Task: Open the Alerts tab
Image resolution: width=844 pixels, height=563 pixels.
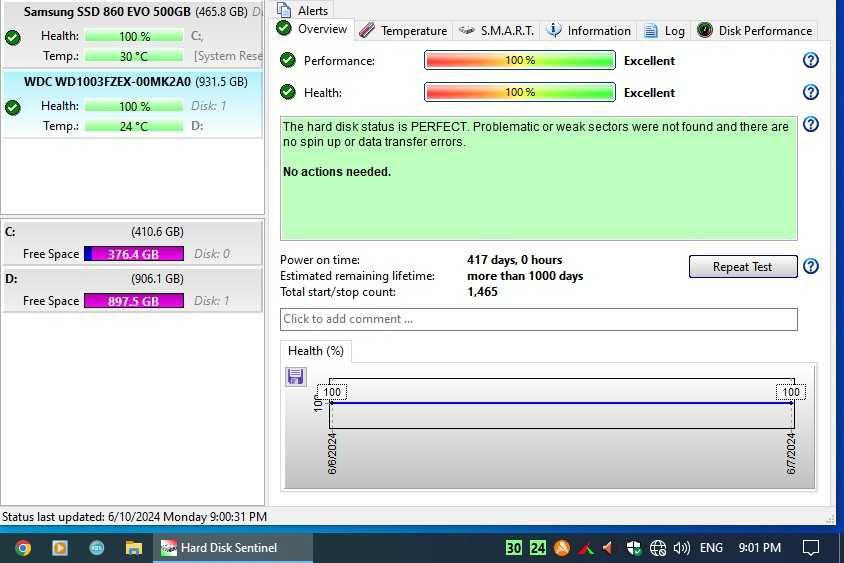Action: click(303, 10)
